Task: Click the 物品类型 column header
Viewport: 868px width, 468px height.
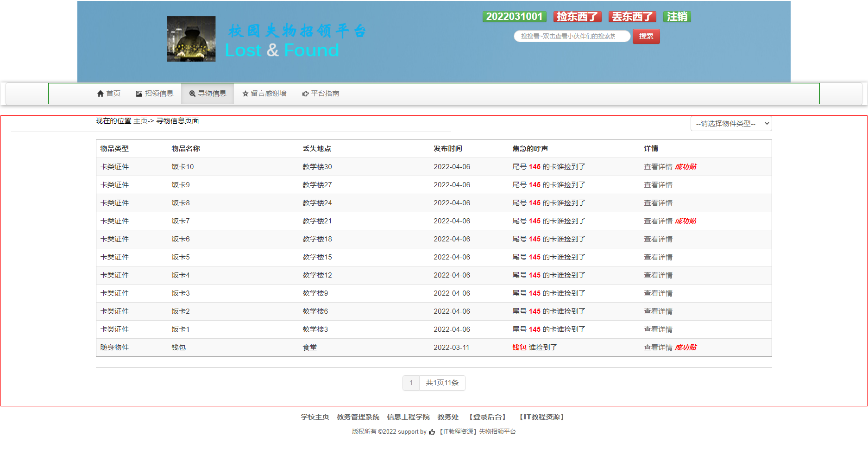Action: (115, 149)
